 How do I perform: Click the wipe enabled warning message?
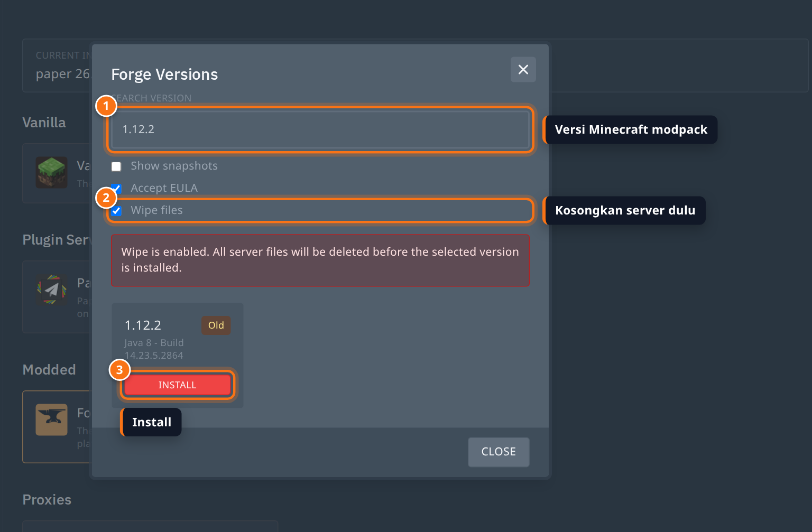[x=320, y=260]
